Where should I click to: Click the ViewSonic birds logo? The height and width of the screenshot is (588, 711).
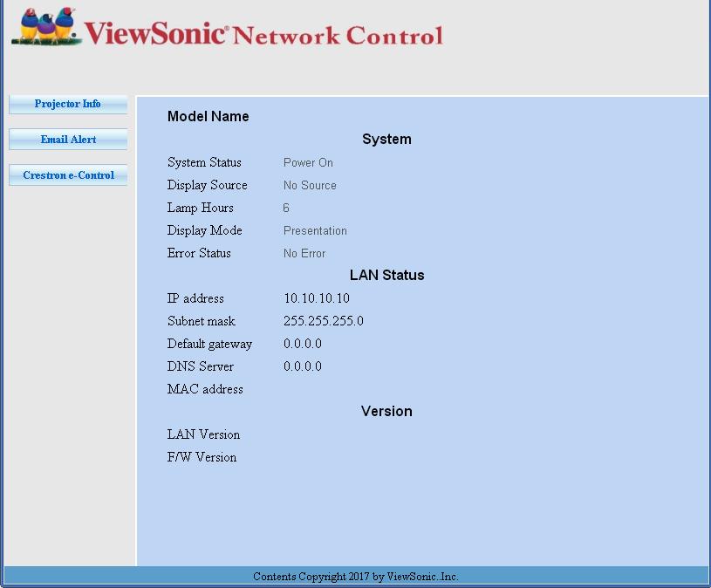(46, 26)
